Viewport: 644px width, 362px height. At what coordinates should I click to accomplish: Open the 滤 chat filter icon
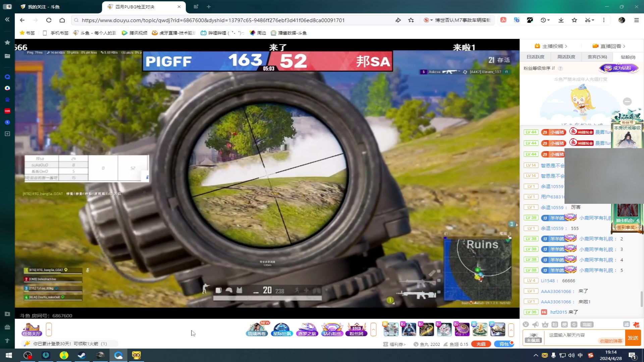[x=626, y=324]
